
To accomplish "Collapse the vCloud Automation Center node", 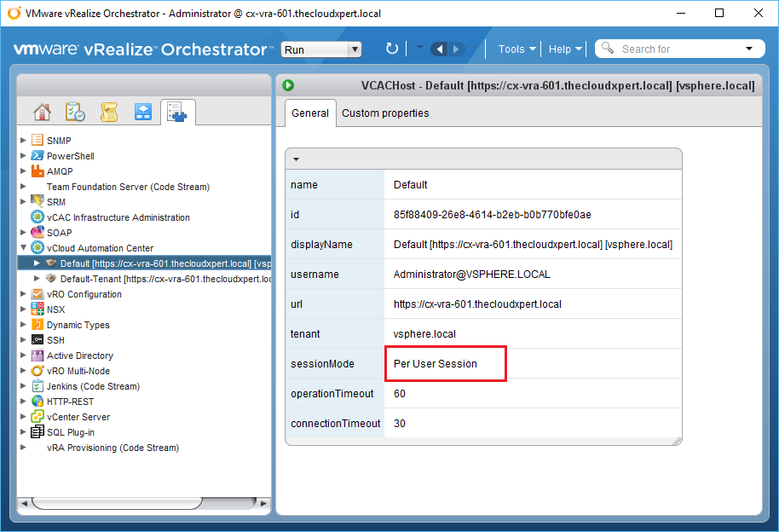I will (23, 248).
